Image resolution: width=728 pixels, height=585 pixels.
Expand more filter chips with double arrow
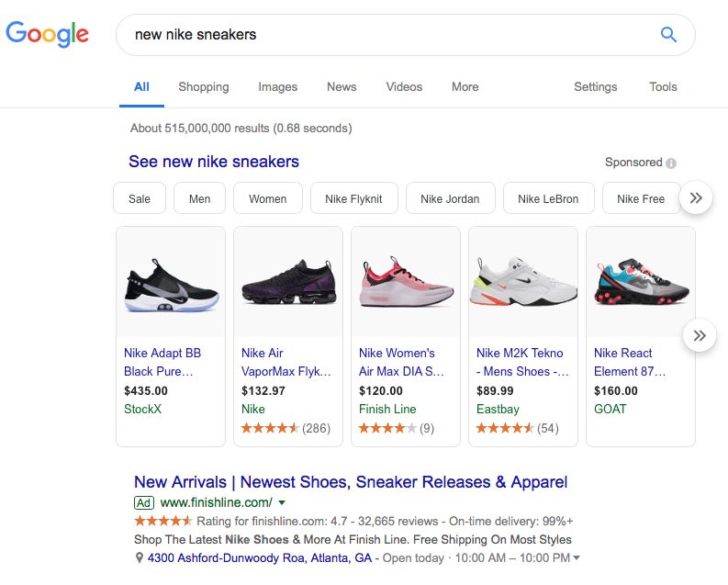pos(696,198)
